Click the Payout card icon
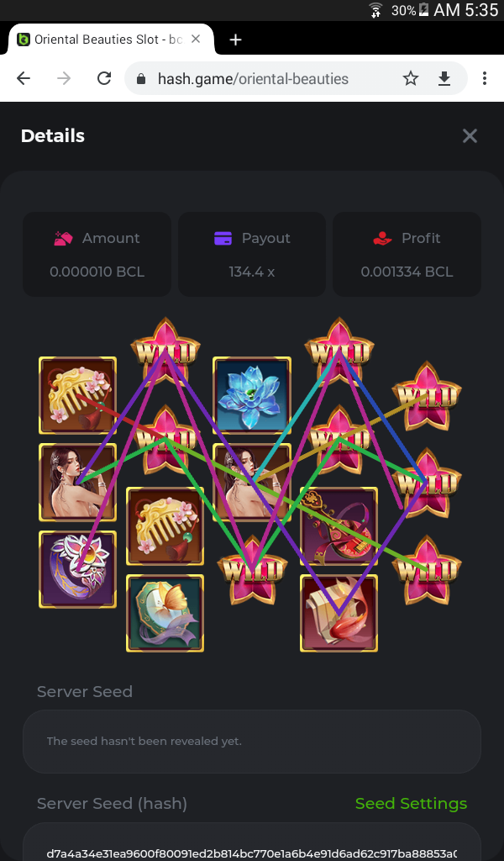The height and width of the screenshot is (861, 504). (223, 238)
